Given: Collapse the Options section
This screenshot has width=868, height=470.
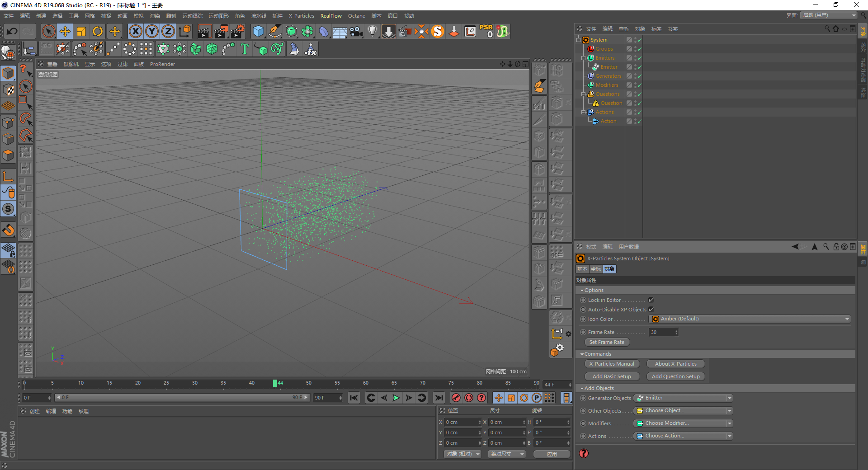Looking at the screenshot, I should coord(582,291).
